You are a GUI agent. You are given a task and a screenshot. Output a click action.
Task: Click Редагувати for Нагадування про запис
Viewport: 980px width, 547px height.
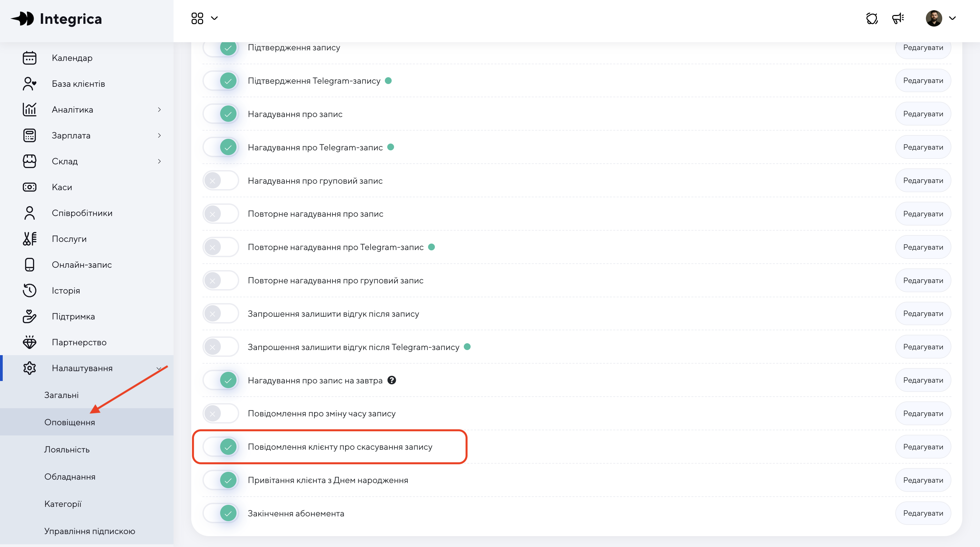pos(923,114)
